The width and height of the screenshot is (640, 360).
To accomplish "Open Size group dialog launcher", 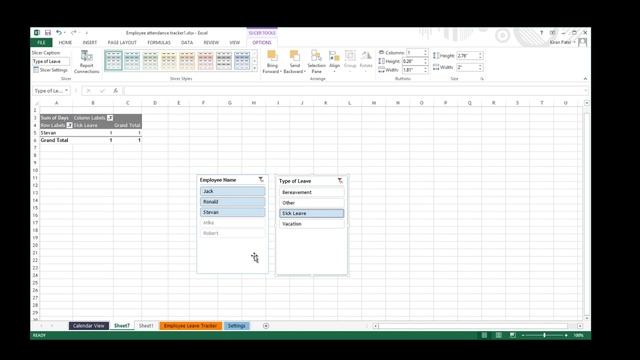I will [482, 78].
